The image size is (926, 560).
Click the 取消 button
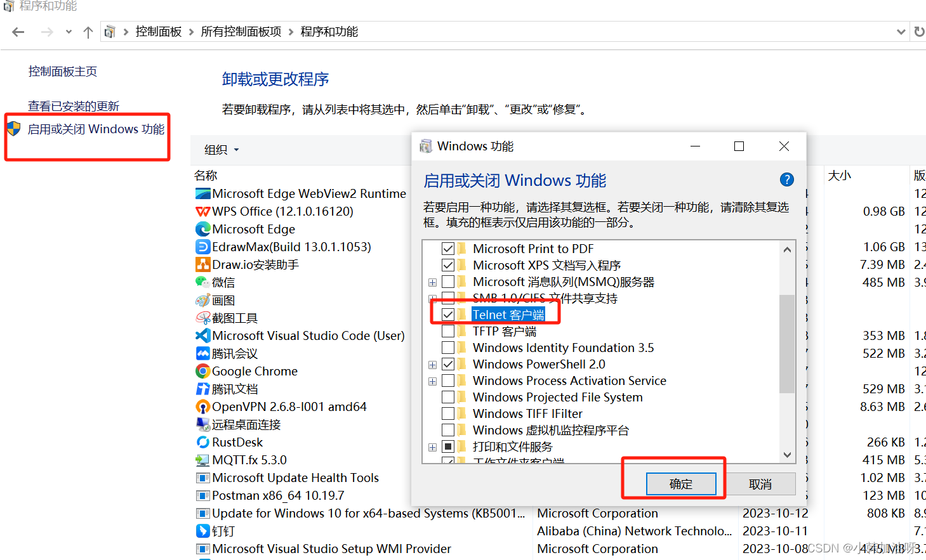point(760,484)
